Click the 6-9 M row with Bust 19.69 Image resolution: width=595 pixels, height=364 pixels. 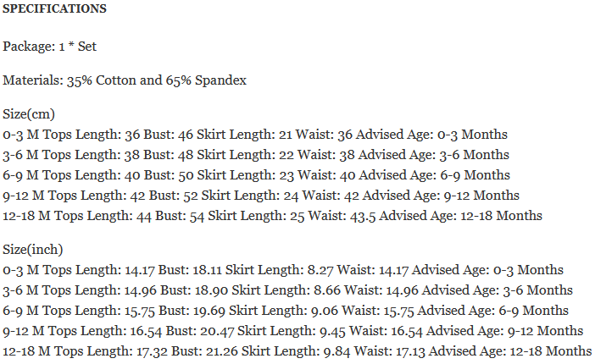click(286, 311)
